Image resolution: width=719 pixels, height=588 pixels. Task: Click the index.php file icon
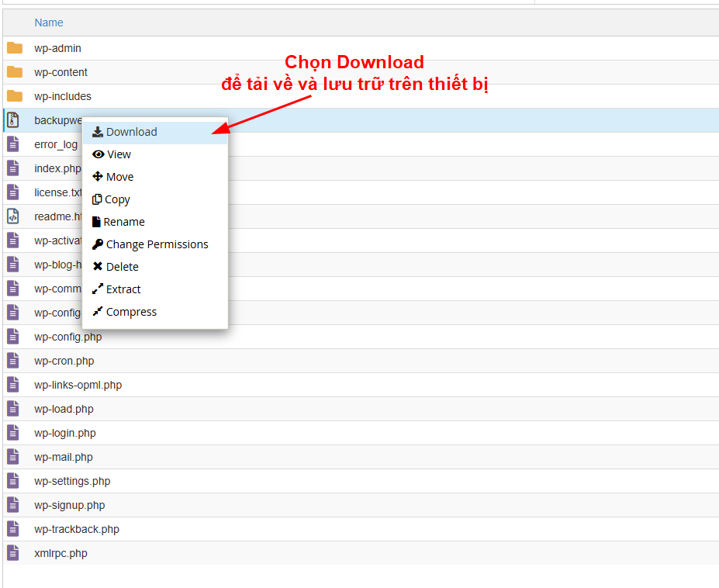click(13, 168)
